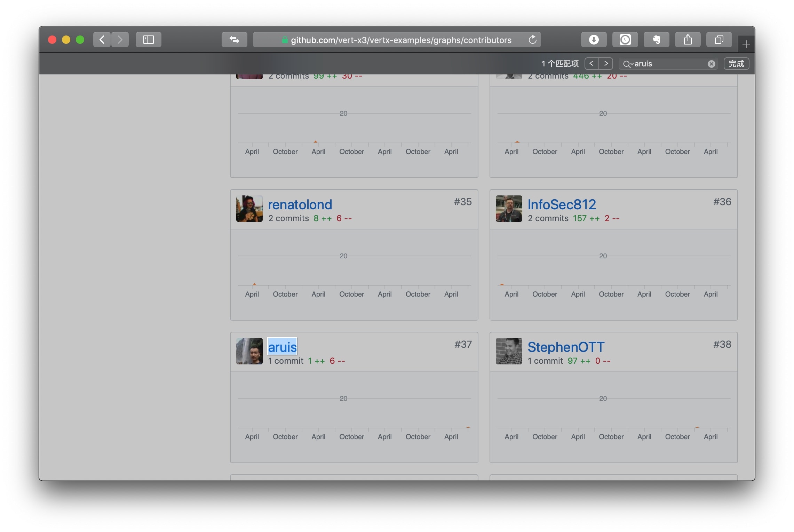The width and height of the screenshot is (794, 532).
Task: Click the StephenOTT avatar thumbnail
Action: click(509, 351)
